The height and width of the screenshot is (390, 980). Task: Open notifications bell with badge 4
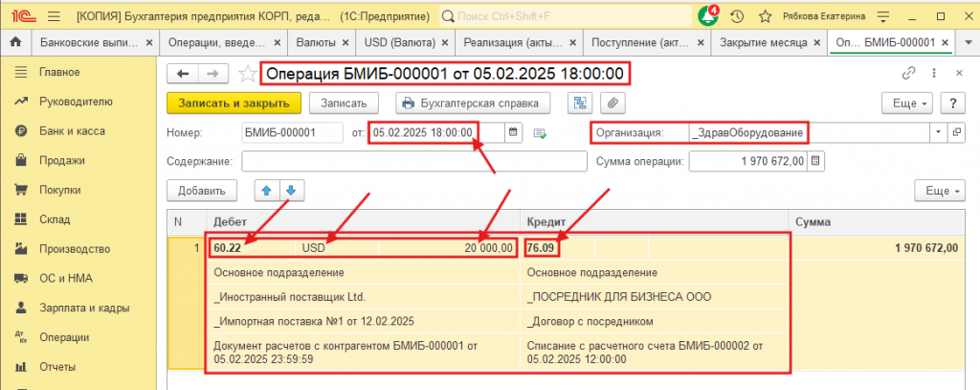708,16
